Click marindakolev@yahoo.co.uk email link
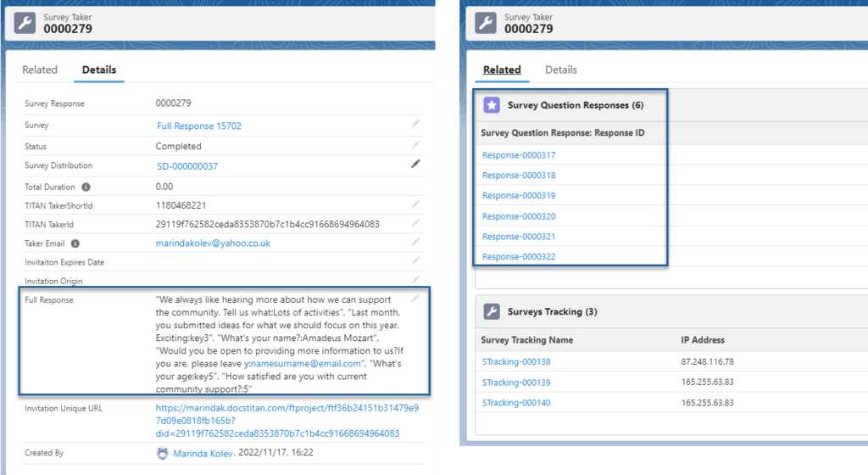 point(213,243)
